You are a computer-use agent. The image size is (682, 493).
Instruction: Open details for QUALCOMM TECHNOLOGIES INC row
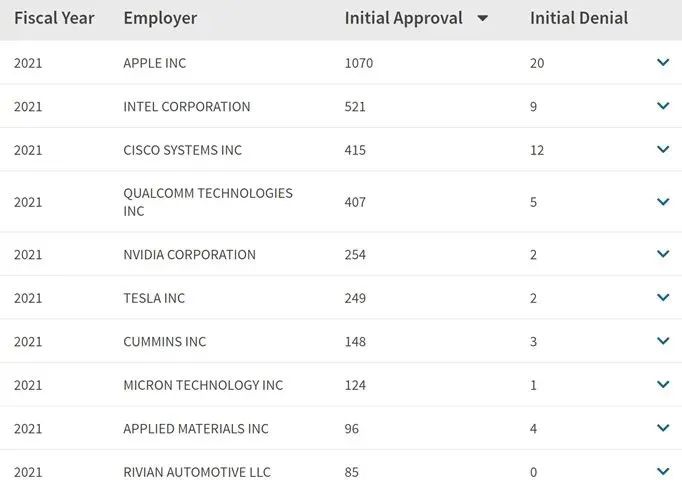click(x=662, y=202)
